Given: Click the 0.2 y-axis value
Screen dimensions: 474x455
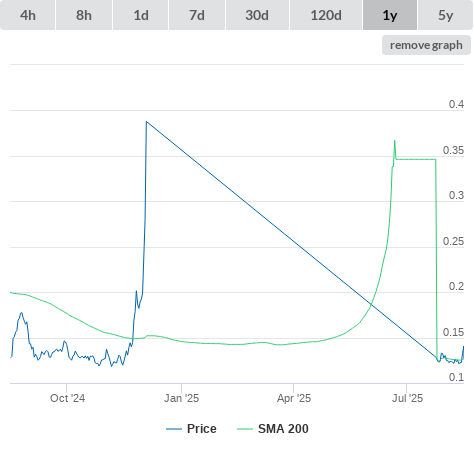Looking at the screenshot, I should tap(456, 286).
